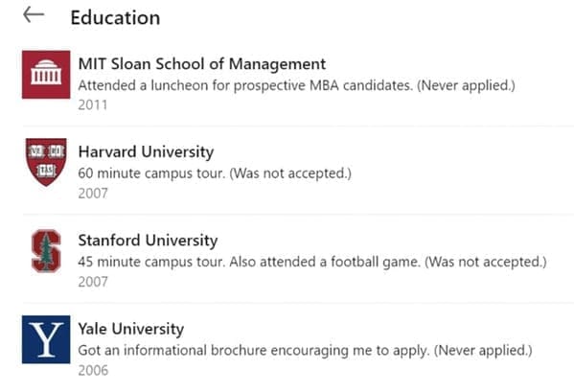Click the Harvard shield logo
This screenshot has height=392, width=574.
pos(46,162)
